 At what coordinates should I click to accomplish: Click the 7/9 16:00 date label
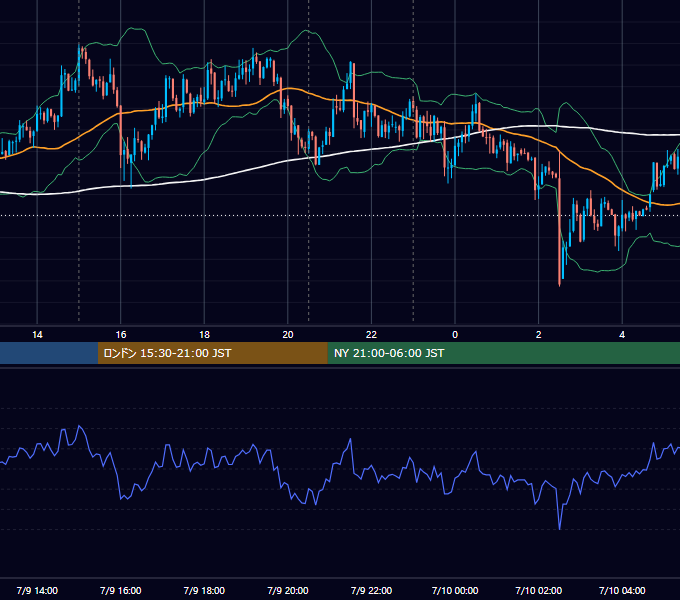tap(121, 590)
